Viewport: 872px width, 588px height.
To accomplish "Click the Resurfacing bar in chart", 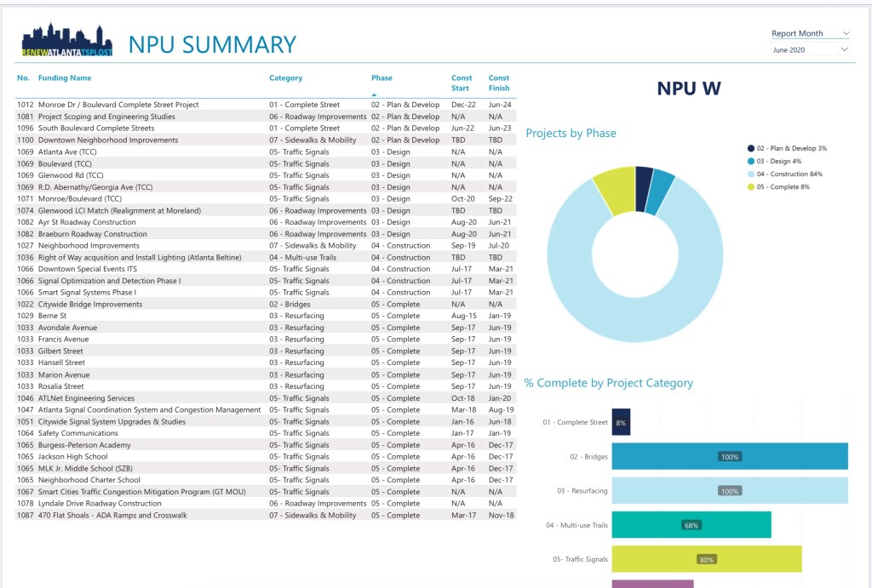I will pyautogui.click(x=730, y=491).
